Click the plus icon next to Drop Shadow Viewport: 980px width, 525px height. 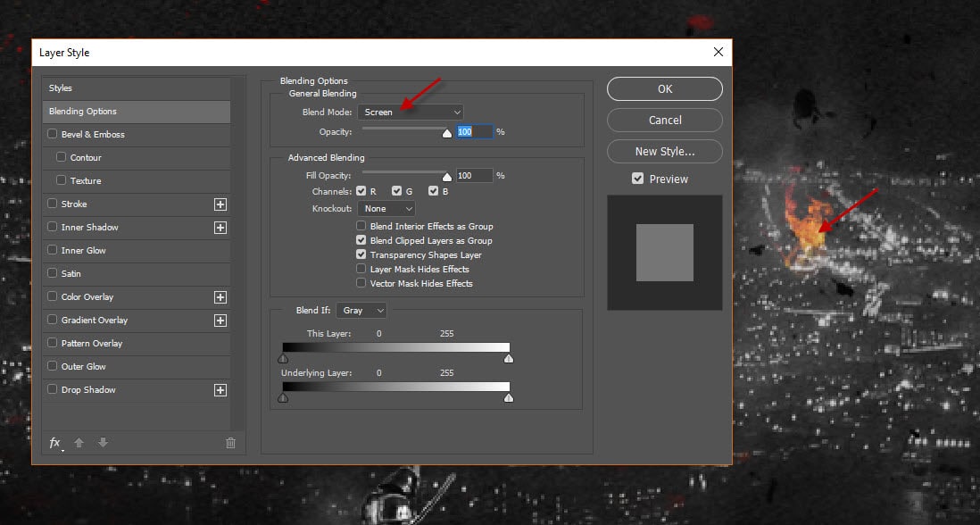coord(220,390)
